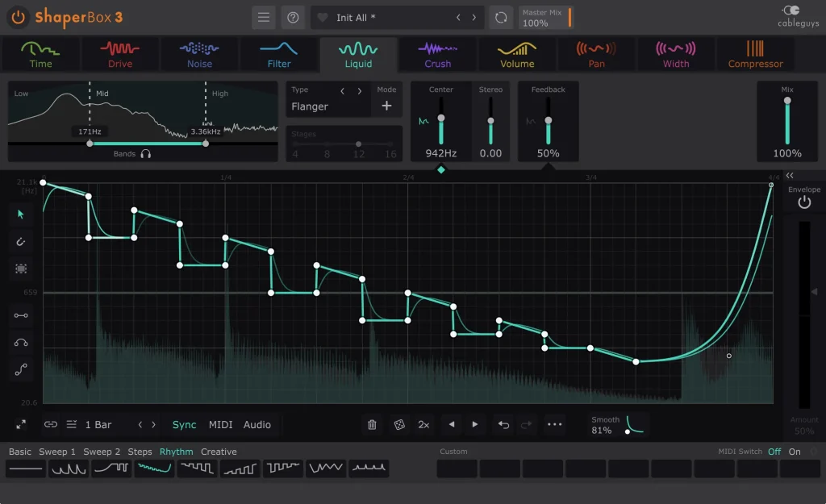The width and height of the screenshot is (826, 504).
Task: Click the Feedback modulation wave icon
Action: click(531, 121)
